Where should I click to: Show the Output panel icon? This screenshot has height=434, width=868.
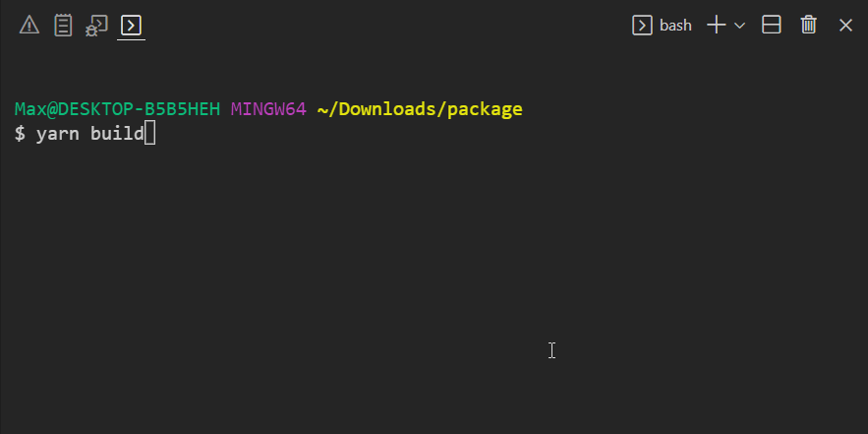pos(63,26)
